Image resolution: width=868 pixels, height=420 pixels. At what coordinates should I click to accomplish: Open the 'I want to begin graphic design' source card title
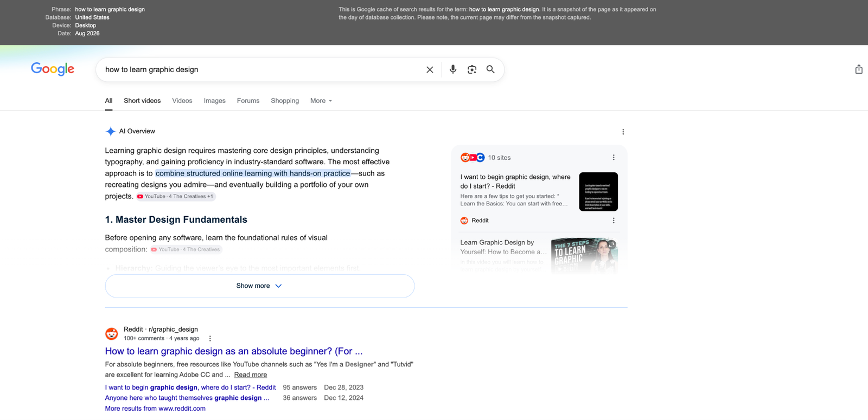click(x=515, y=182)
